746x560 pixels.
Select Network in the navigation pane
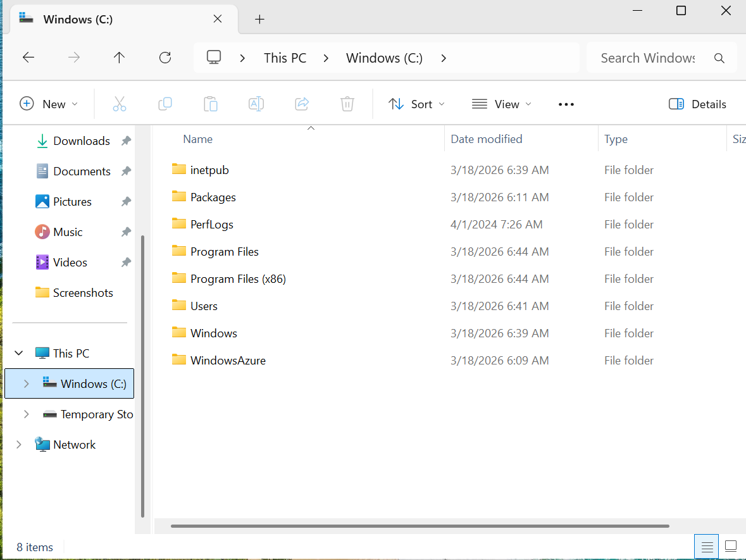pyautogui.click(x=74, y=444)
